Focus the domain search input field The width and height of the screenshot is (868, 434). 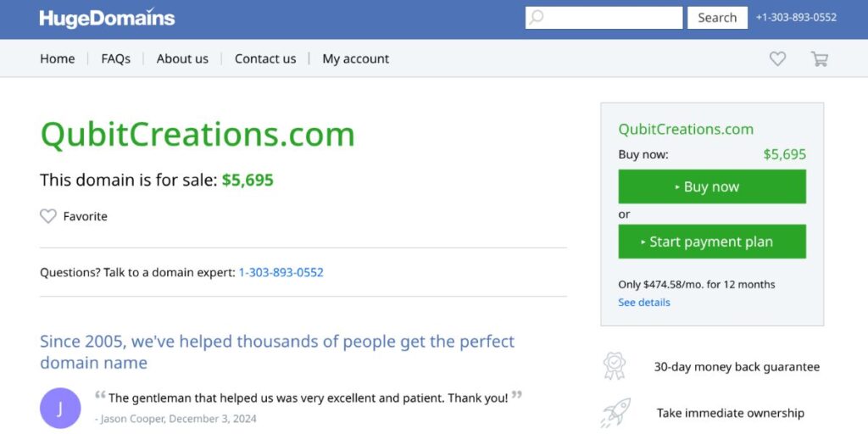point(604,18)
